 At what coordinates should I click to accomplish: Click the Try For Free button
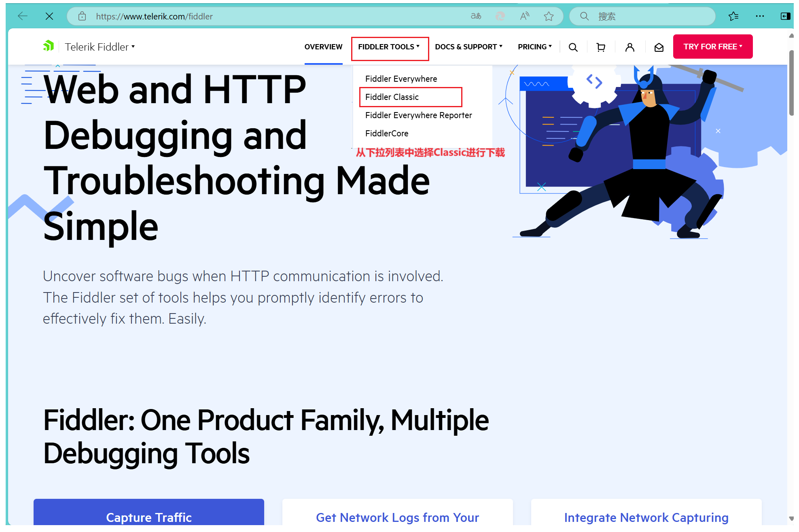pos(712,47)
